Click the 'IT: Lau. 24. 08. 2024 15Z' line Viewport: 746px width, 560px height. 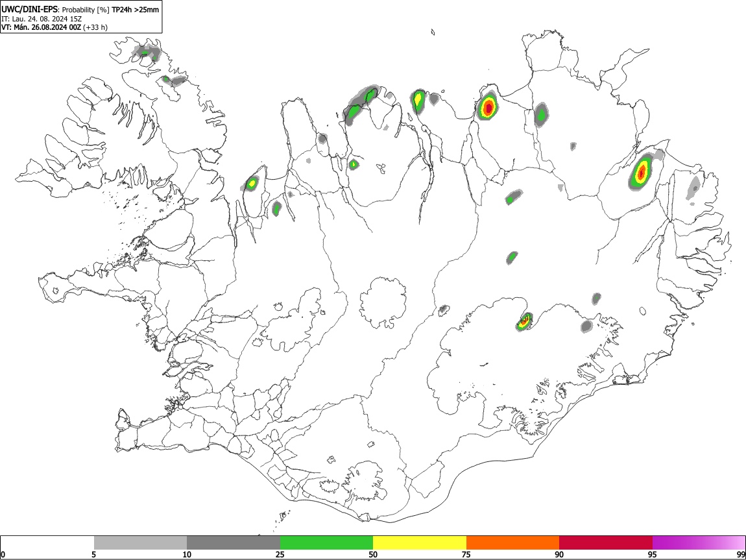[x=42, y=19]
